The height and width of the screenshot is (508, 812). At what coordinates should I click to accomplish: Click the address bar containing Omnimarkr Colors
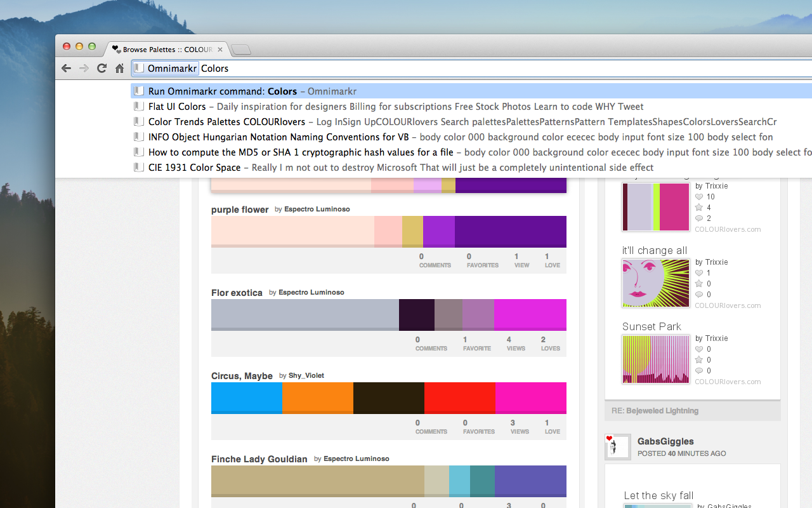(471, 68)
